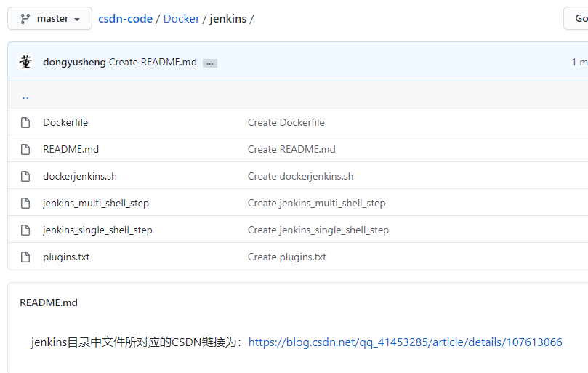Click file icon beside README.md row
Image resolution: width=588 pixels, height=373 pixels.
point(25,149)
